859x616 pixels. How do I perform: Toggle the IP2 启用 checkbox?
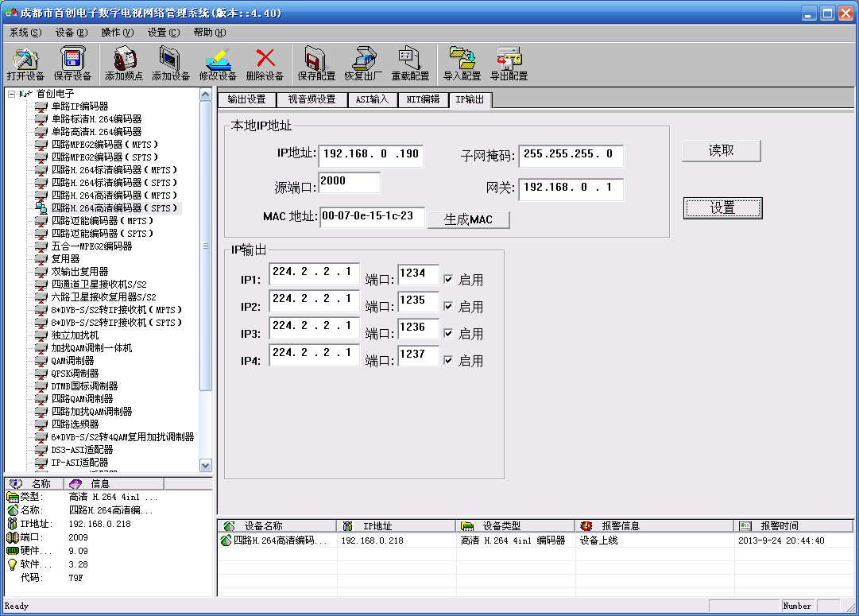point(448,306)
